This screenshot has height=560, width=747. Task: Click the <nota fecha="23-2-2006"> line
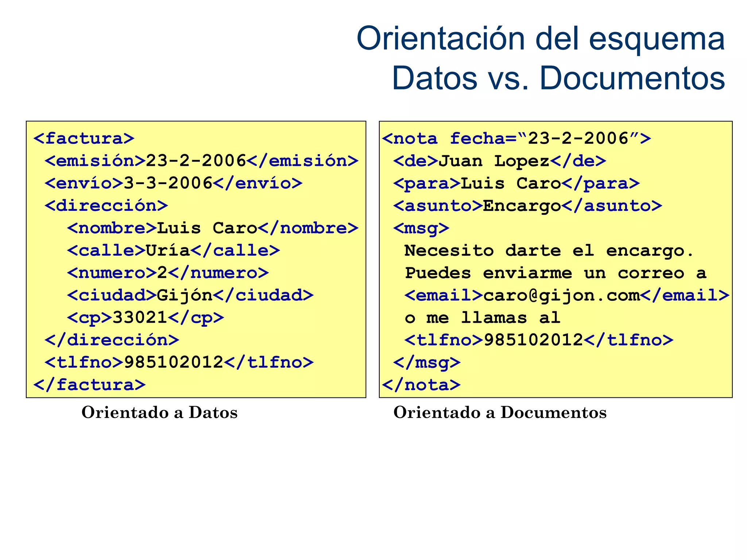coord(516,139)
